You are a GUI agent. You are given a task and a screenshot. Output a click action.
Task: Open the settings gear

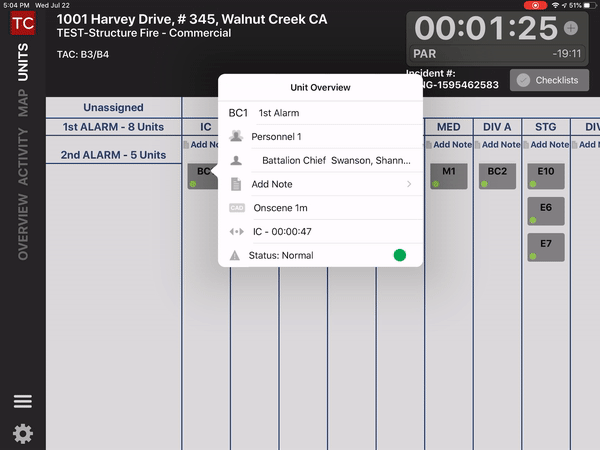pos(22,433)
